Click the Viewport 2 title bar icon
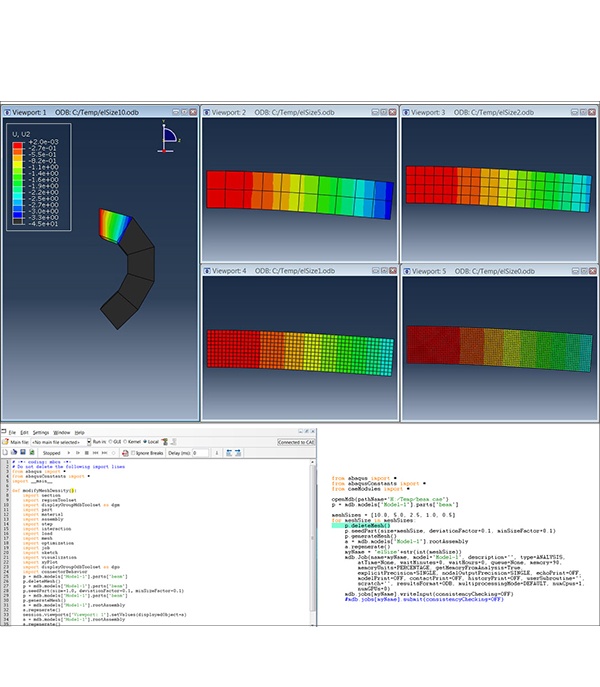The width and height of the screenshot is (600, 687). coord(208,113)
